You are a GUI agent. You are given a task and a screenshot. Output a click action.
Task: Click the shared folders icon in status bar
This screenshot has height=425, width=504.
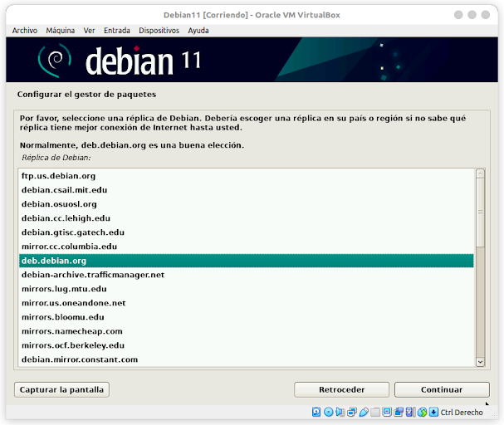pyautogui.click(x=375, y=412)
